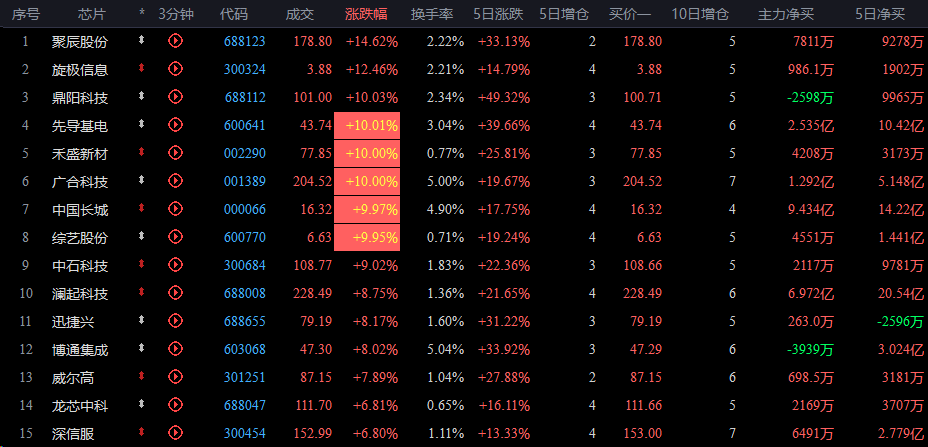Image resolution: width=928 pixels, height=447 pixels.
Task: Open 3-minute chart icon for 龙芯中科
Action: 175,404
